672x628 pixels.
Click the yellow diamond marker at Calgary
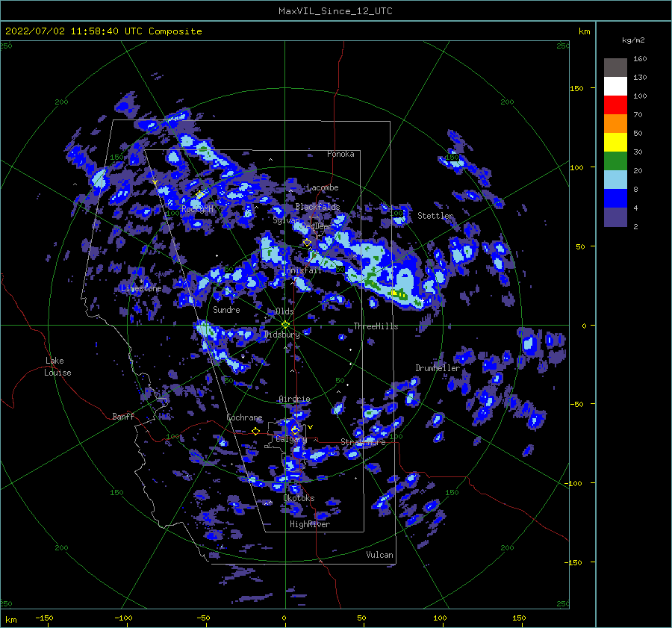point(295,429)
